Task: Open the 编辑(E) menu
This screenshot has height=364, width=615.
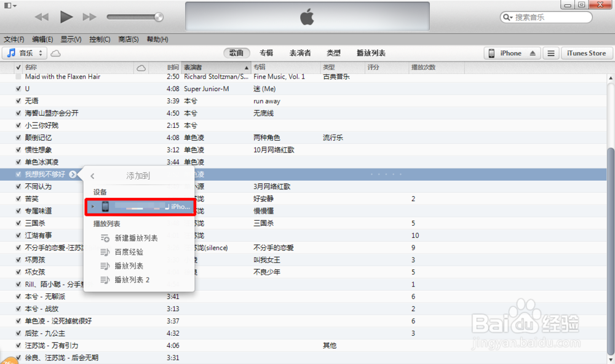Action: click(x=42, y=39)
